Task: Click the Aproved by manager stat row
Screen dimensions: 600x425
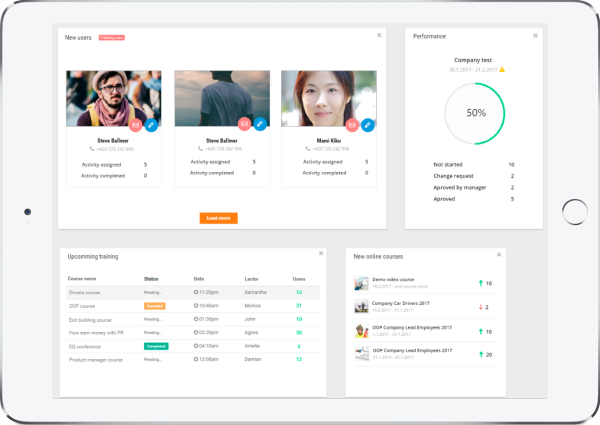Action: click(x=474, y=187)
